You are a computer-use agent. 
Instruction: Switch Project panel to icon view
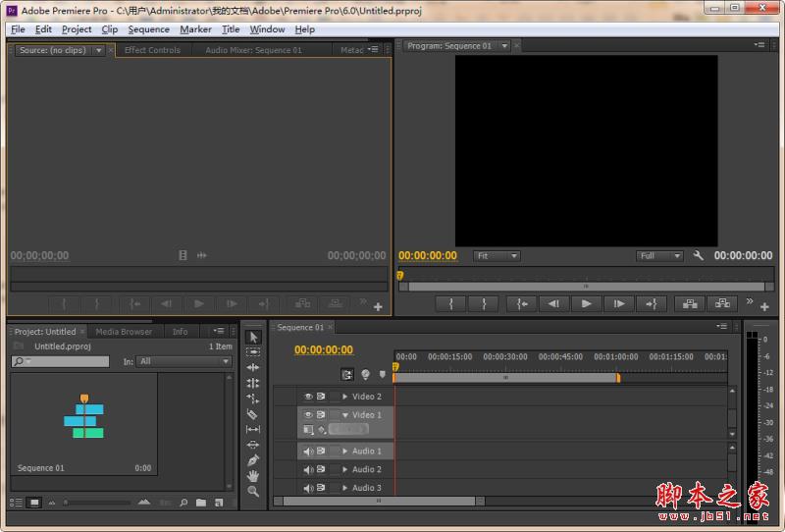(34, 503)
